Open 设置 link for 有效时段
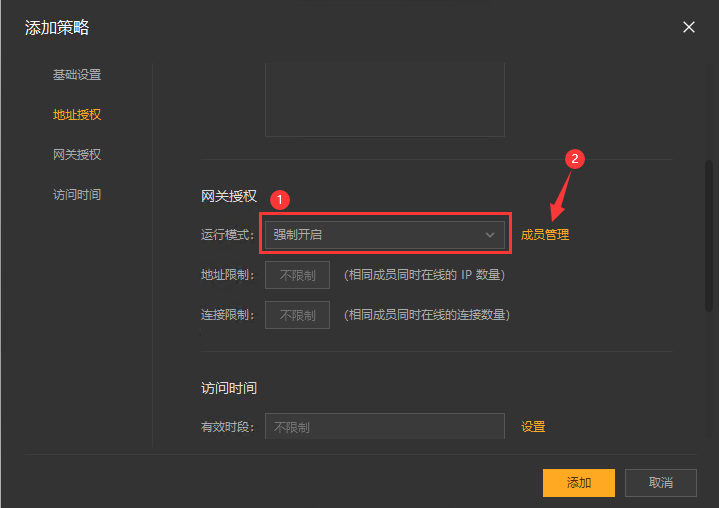 (x=533, y=427)
